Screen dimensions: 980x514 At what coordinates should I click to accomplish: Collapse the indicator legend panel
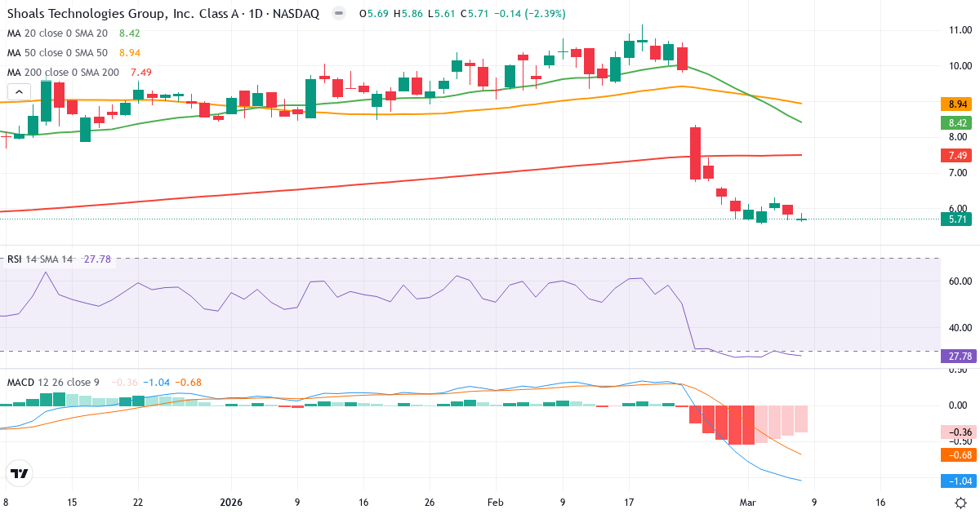[18, 91]
